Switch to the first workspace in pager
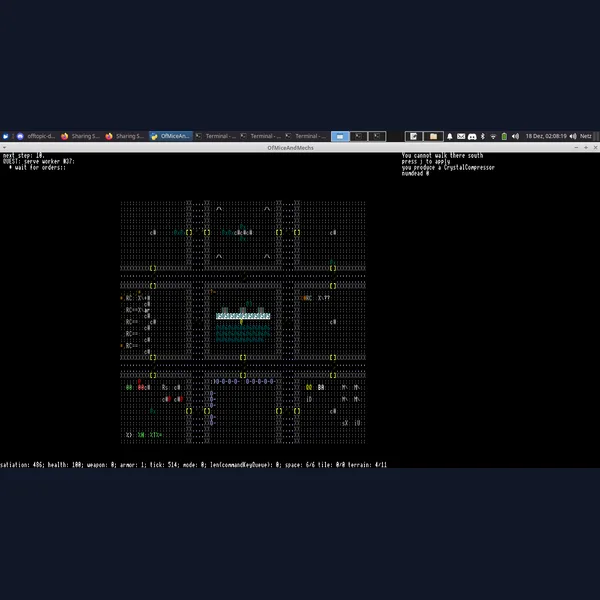The width and height of the screenshot is (600, 600). (x=340, y=136)
